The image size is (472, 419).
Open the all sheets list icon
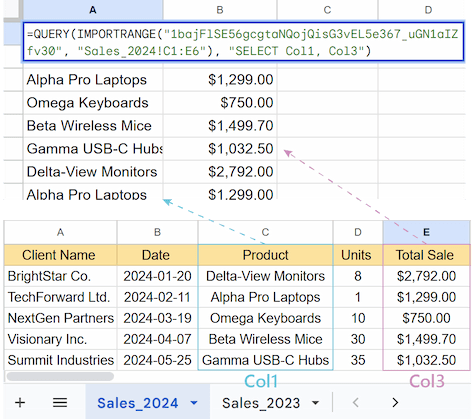(60, 403)
